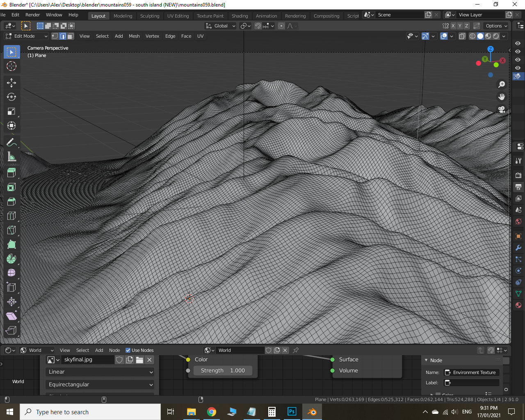Enable edge select mode
The height and width of the screenshot is (420, 525).
[x=63, y=36]
